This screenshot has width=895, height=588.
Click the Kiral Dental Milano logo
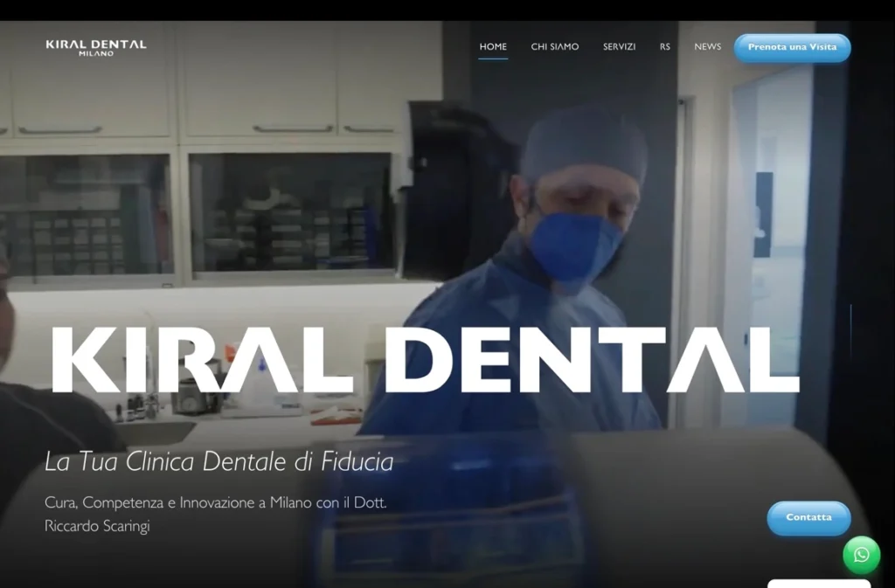coord(96,47)
